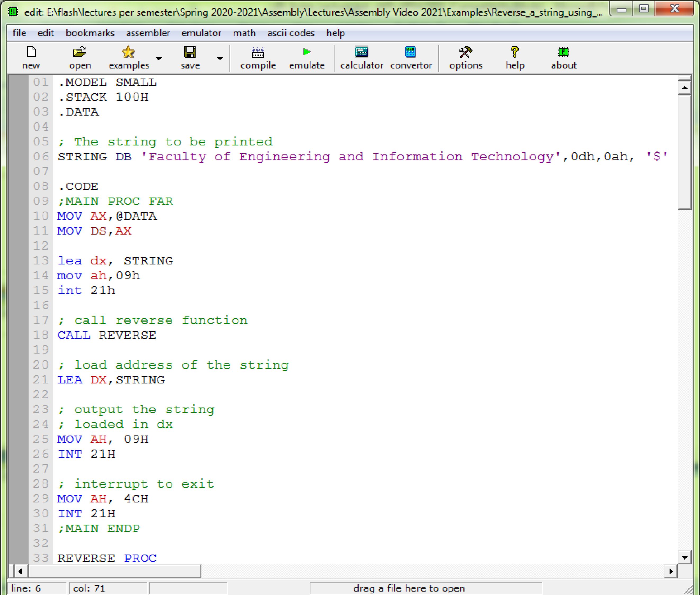The height and width of the screenshot is (595, 700).
Task: Open the assembler menu
Action: pyautogui.click(x=148, y=33)
